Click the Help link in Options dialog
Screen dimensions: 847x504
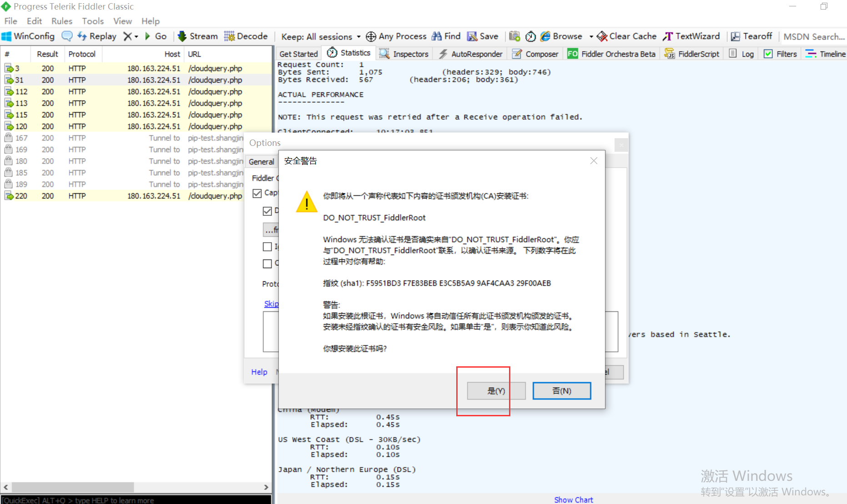pos(259,372)
